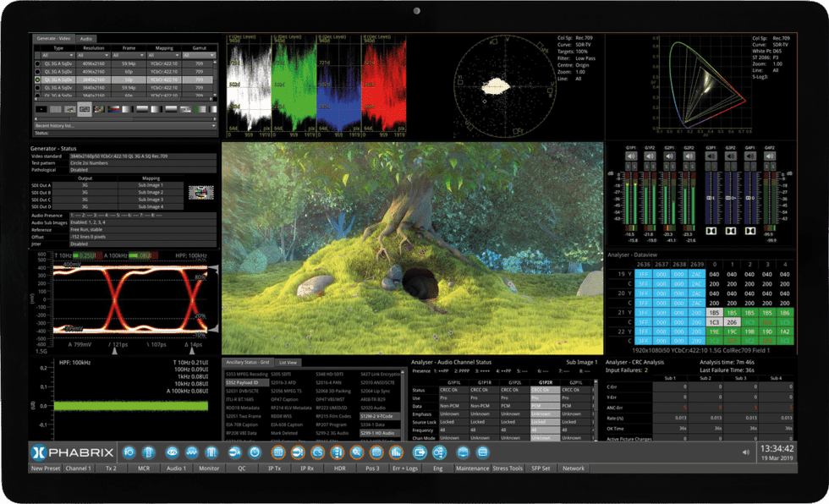The width and height of the screenshot is (829, 504).
Task: Click the first icon right of PHABRIX logo
Action: [x=129, y=452]
